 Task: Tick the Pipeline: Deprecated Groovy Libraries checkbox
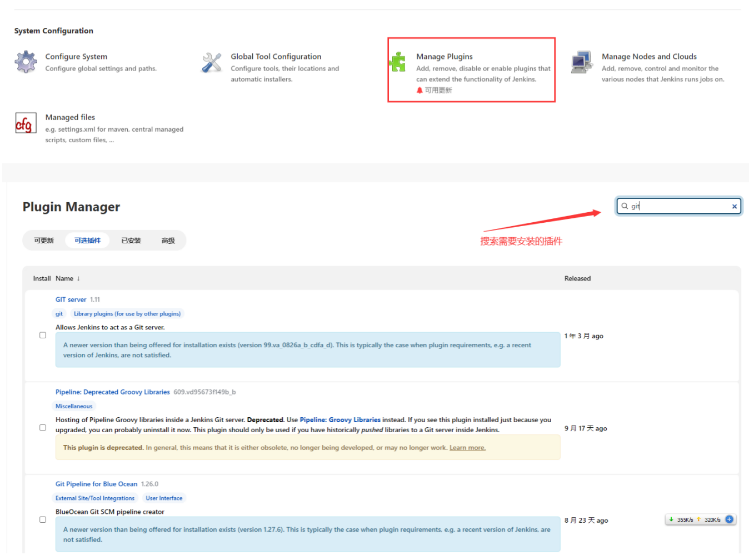43,428
